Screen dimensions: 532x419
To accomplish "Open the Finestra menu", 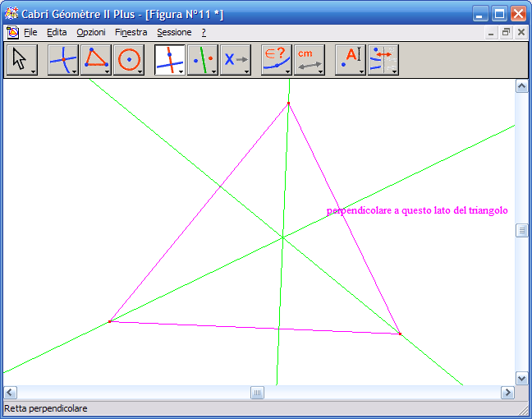I will (131, 32).
